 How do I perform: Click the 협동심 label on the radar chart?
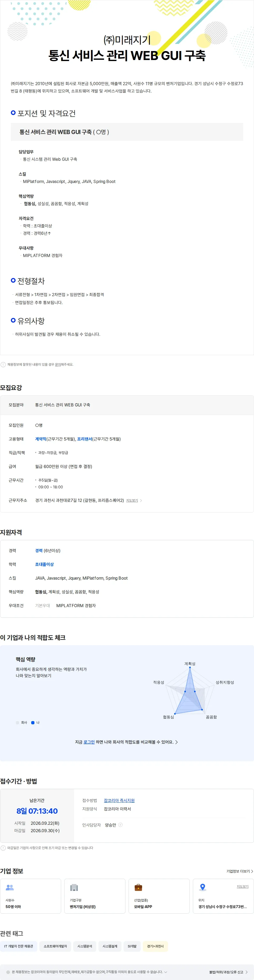(x=168, y=717)
